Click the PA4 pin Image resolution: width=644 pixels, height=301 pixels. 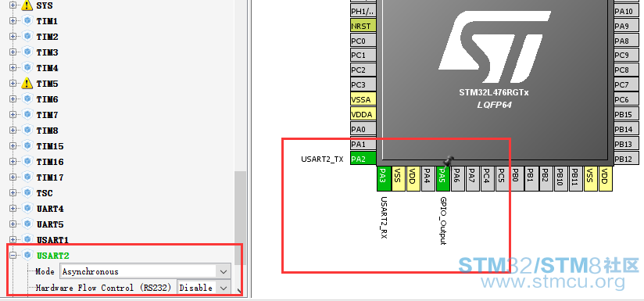point(428,178)
